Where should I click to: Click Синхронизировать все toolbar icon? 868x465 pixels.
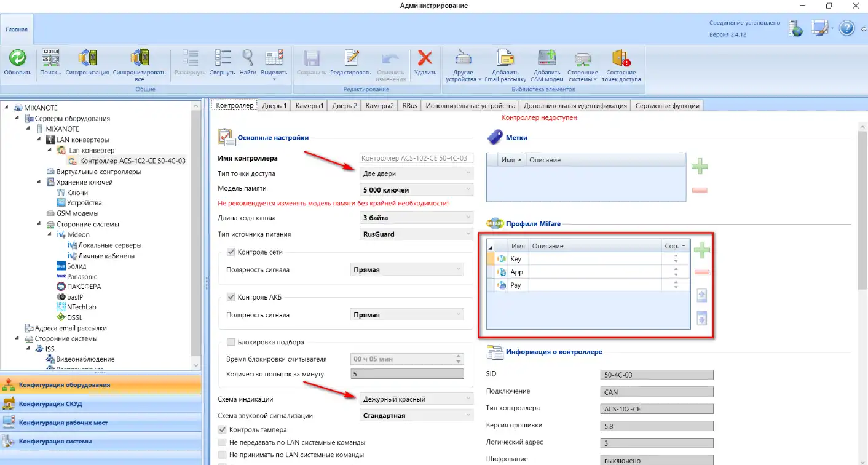(140, 58)
